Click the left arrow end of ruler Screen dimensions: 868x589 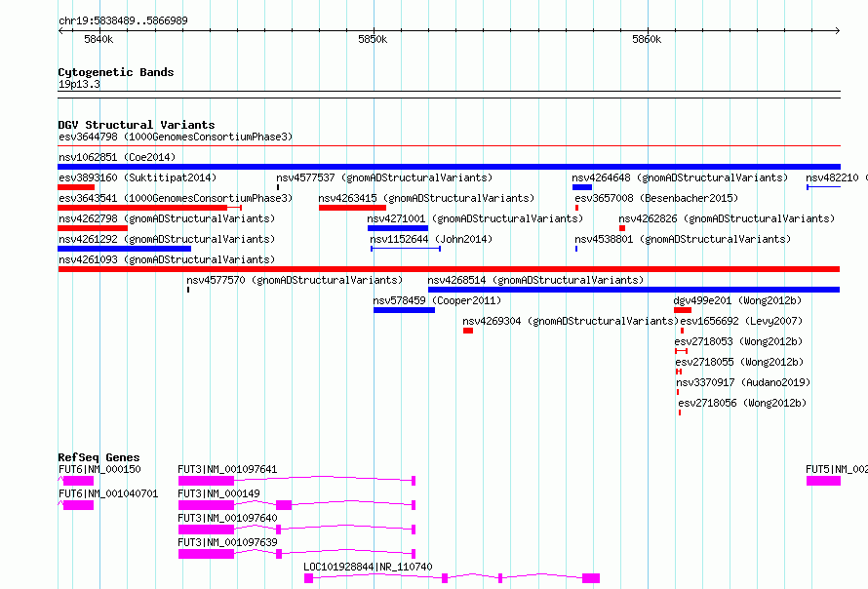[60, 30]
